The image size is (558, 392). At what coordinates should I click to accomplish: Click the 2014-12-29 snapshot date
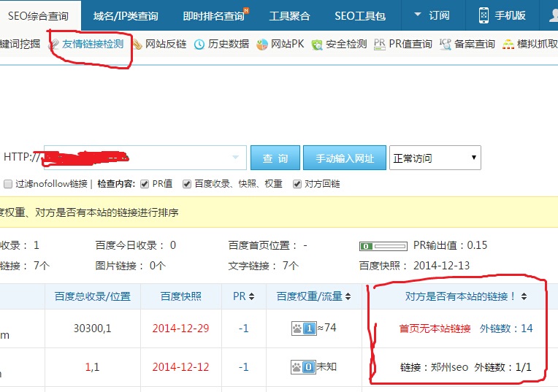pos(181,328)
